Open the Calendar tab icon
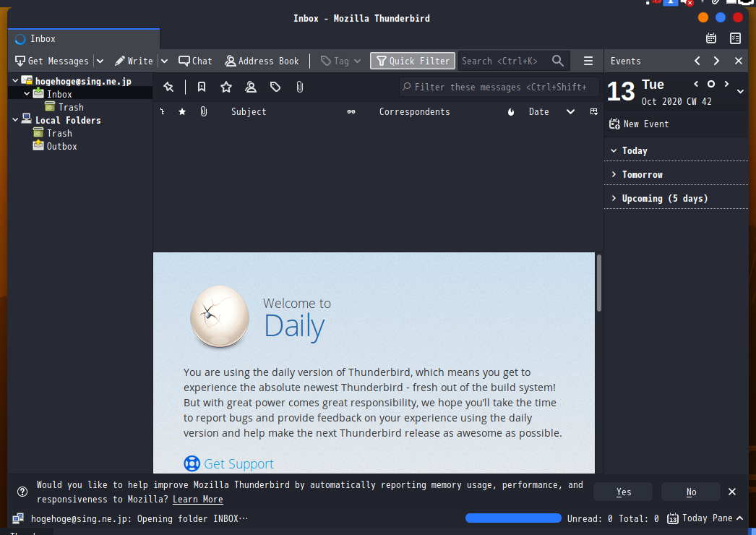 click(x=711, y=38)
